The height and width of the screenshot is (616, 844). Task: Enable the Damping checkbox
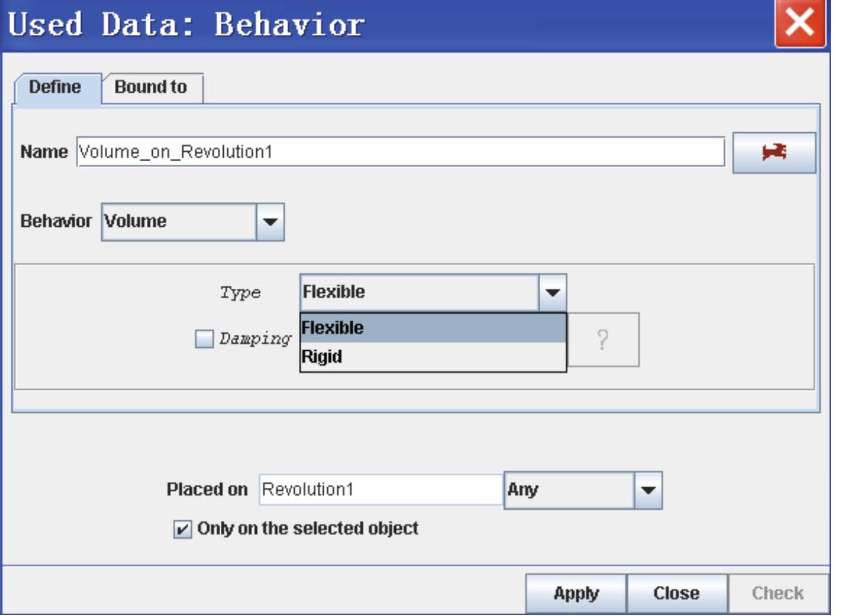pyautogui.click(x=205, y=339)
